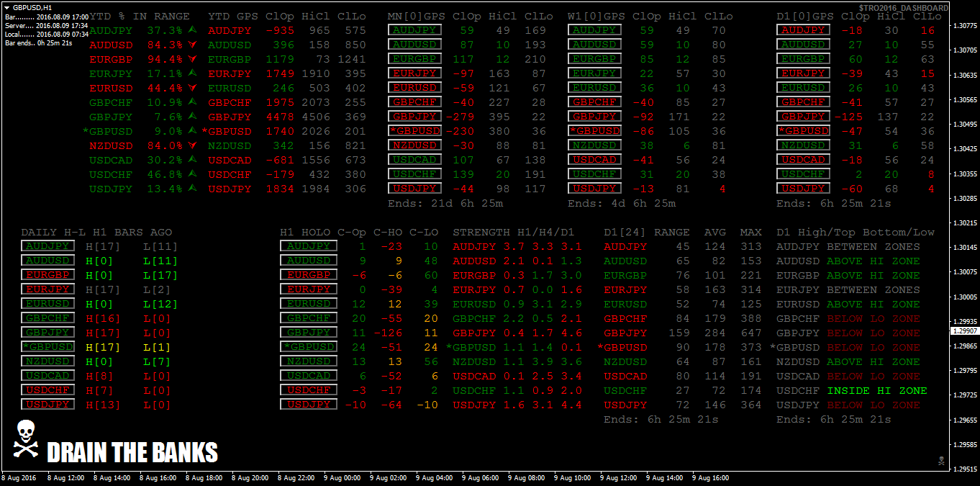Click the large skull and crossbones logo
The height and width of the screenshot is (486, 980).
pyautogui.click(x=26, y=438)
